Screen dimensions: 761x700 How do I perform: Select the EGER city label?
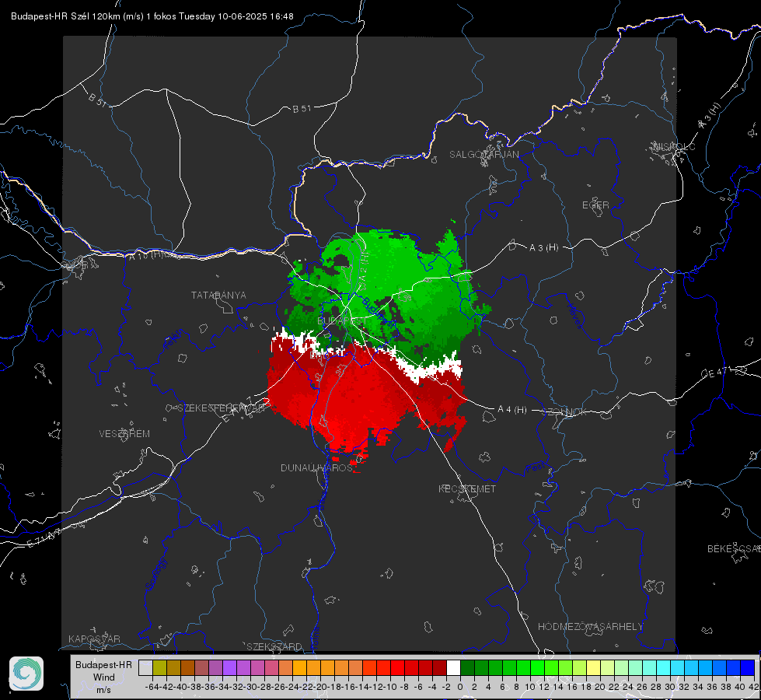point(595,205)
